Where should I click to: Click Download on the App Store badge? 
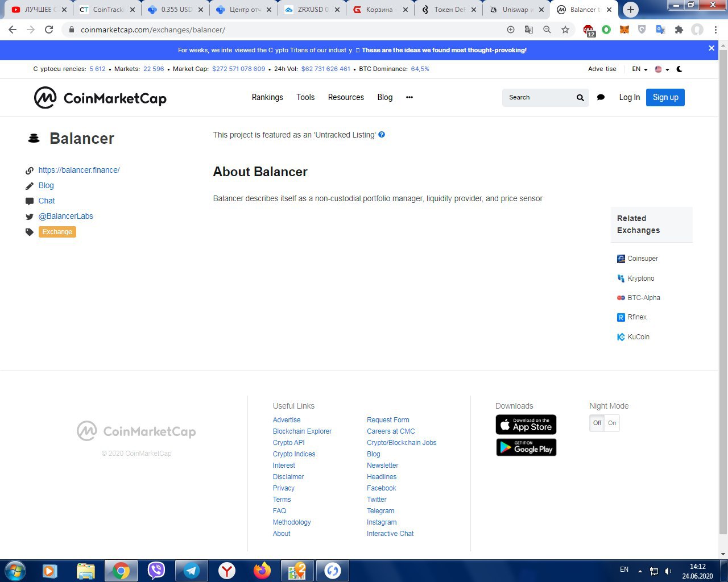click(526, 425)
